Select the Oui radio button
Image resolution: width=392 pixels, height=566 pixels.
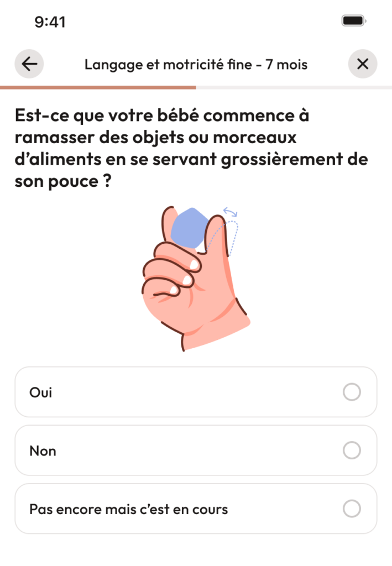[352, 392]
